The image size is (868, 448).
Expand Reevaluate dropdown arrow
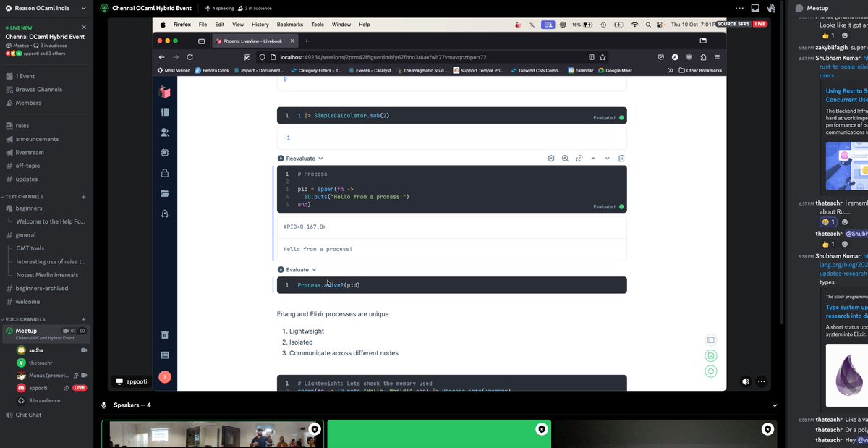(x=320, y=158)
